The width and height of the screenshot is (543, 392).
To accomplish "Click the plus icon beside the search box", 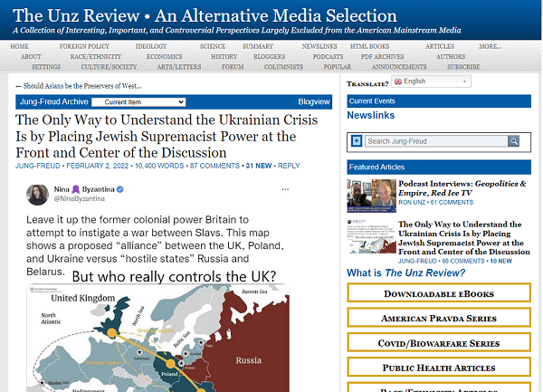I will click(x=357, y=141).
